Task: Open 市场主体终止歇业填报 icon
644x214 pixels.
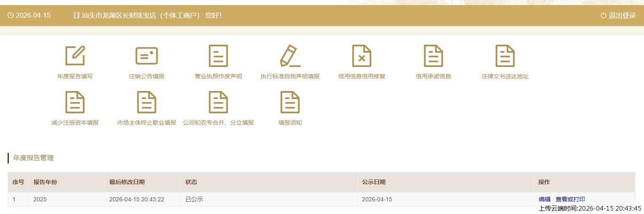Action: point(146,102)
